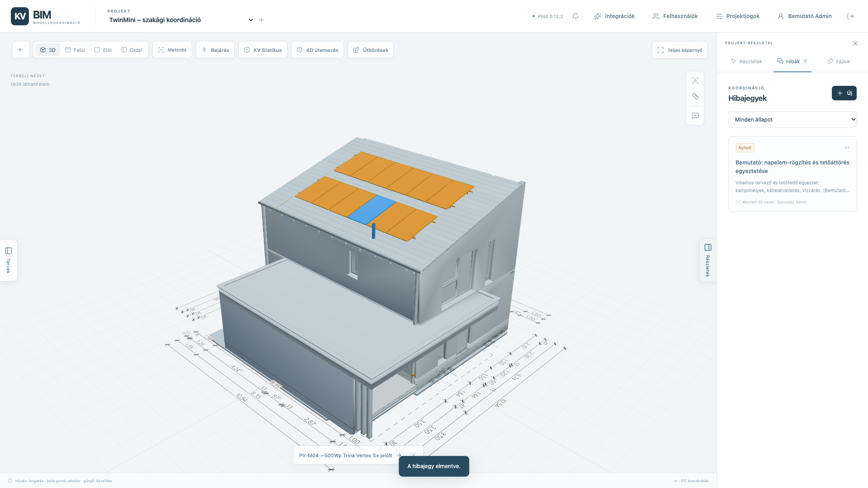
Task: Enter Teljes képernyő fullscreen mode
Action: point(679,50)
